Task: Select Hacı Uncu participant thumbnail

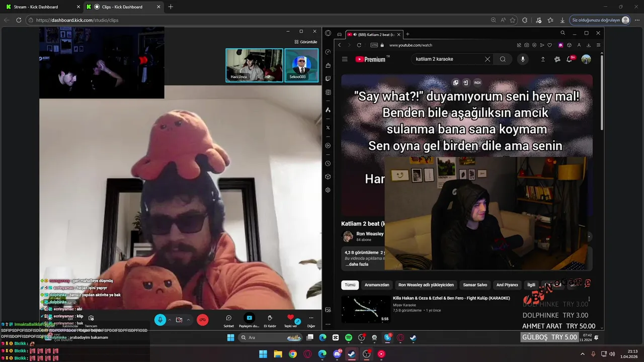Action: point(254,65)
